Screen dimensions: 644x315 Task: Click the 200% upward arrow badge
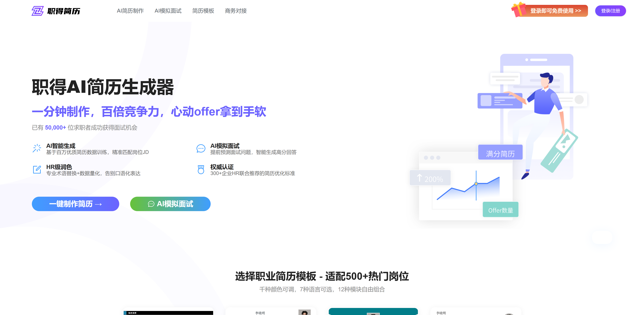click(x=430, y=178)
